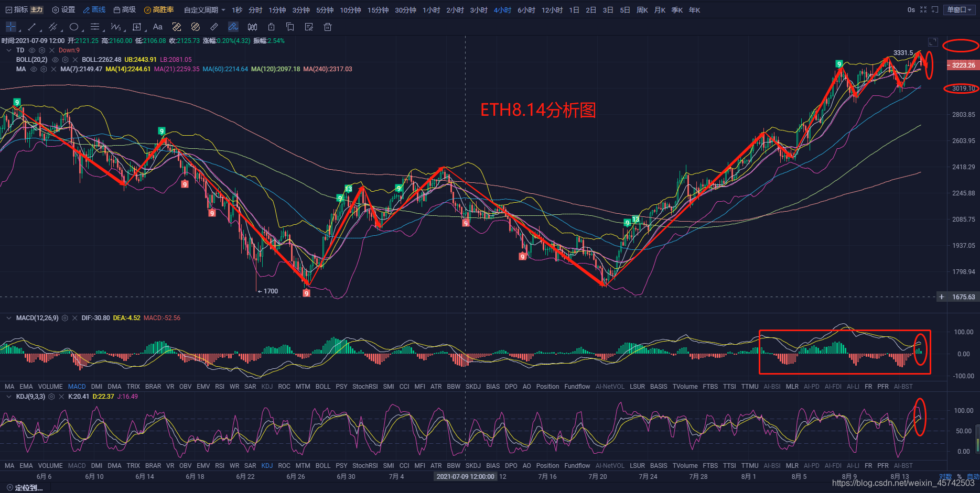Screen dimensions: 980x493
Task: Click the plus button beside 1675.63 price
Action: click(942, 297)
